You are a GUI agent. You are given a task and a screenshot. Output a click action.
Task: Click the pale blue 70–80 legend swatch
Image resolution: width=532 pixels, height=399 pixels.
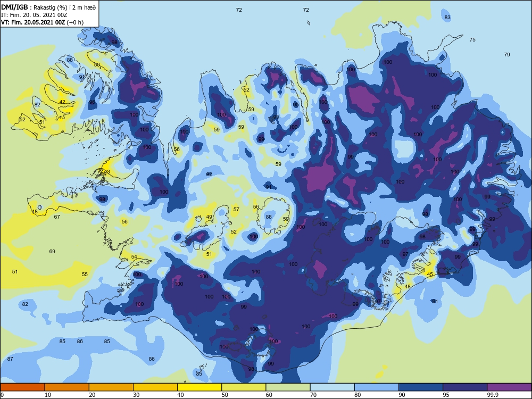[332, 387]
